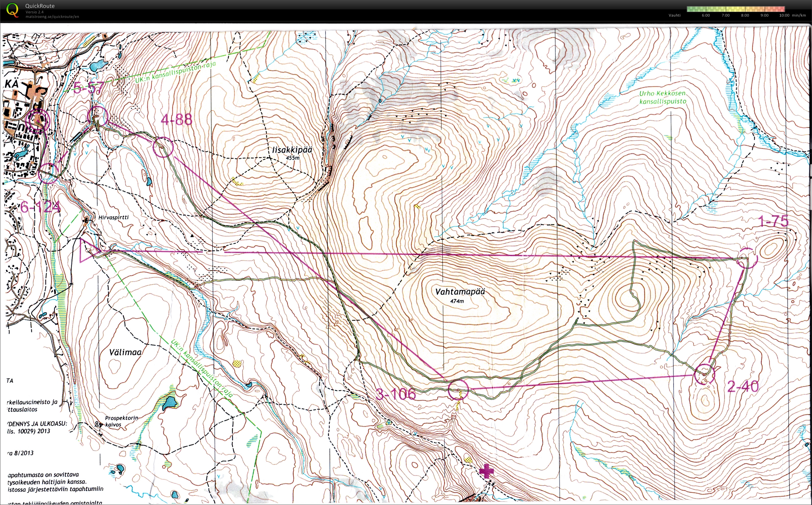Viewport: 812px width, 505px height.
Task: Click the 'Hirvaspirtti' map label
Action: click(x=113, y=217)
